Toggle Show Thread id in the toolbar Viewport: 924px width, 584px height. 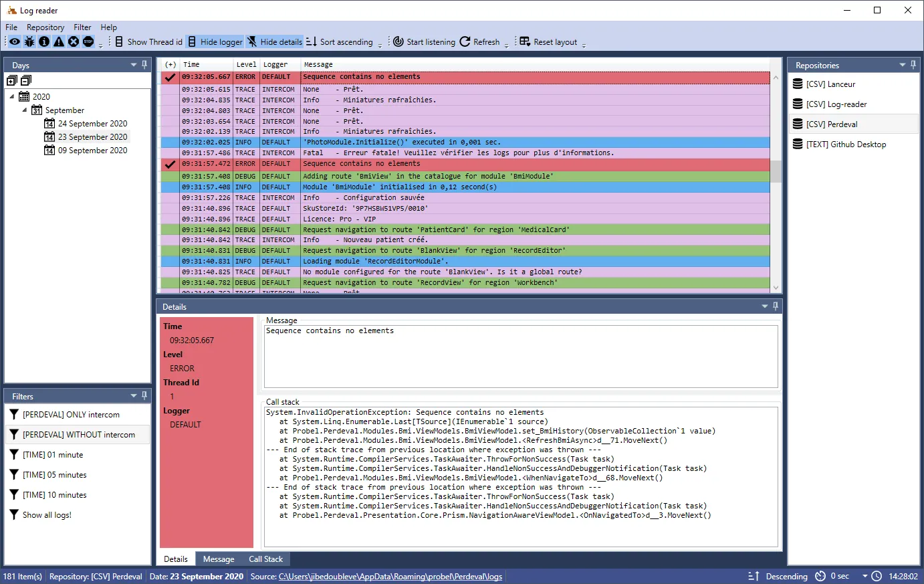point(149,41)
